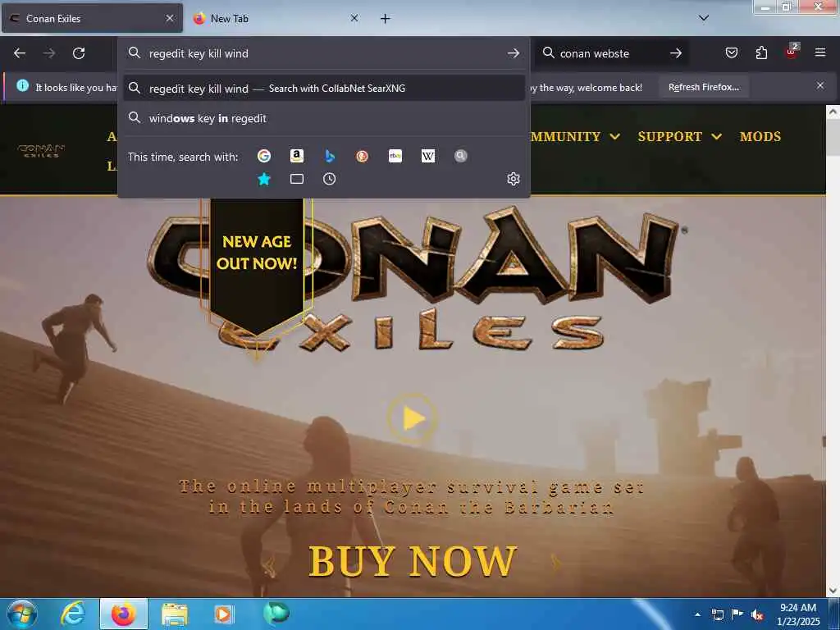
Task: Click the Conan Exiles site logo
Action: tap(41, 151)
